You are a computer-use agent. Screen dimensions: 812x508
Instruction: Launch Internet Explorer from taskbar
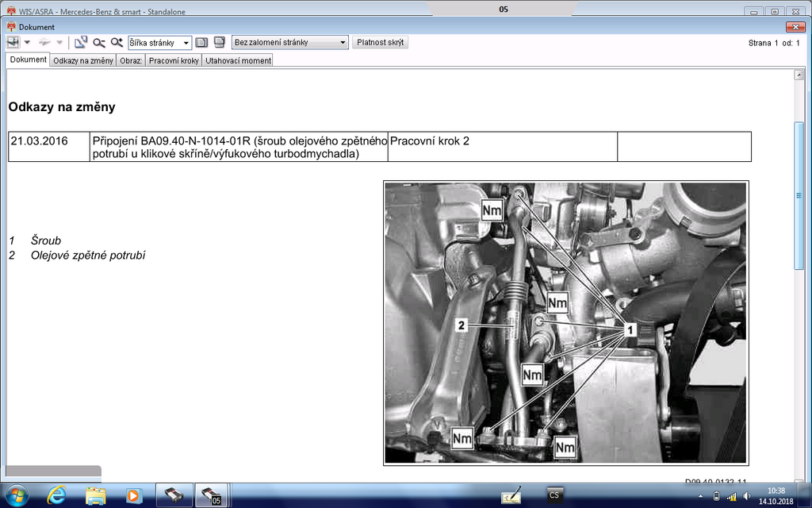tap(56, 496)
